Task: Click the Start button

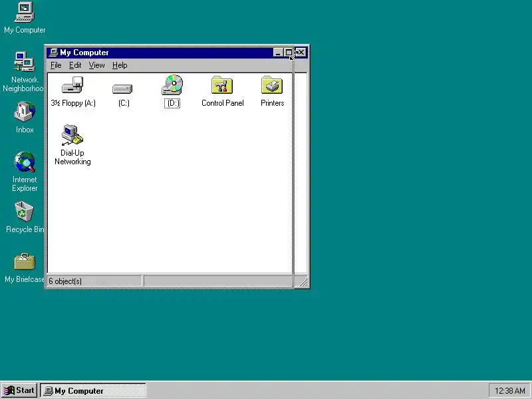Action: pyautogui.click(x=19, y=390)
